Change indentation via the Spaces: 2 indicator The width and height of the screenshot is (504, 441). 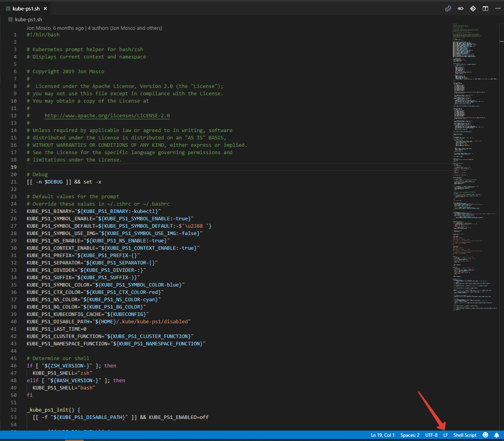[409, 435]
